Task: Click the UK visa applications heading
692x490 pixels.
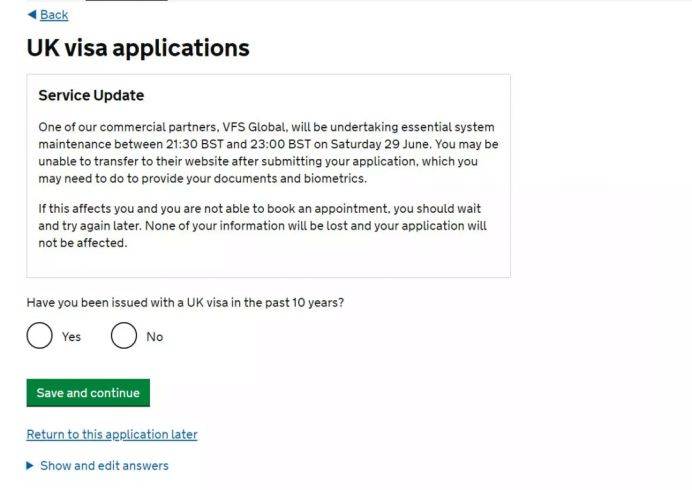Action: click(x=138, y=48)
